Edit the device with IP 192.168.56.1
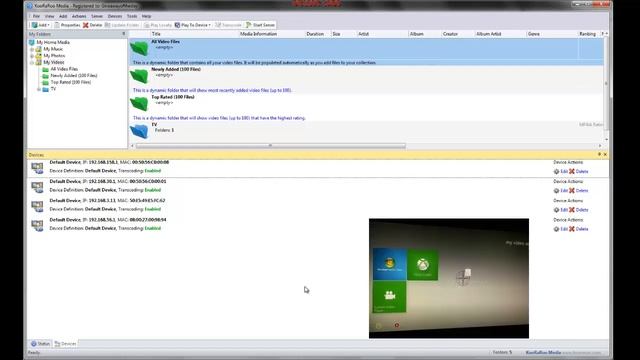 click(560, 229)
